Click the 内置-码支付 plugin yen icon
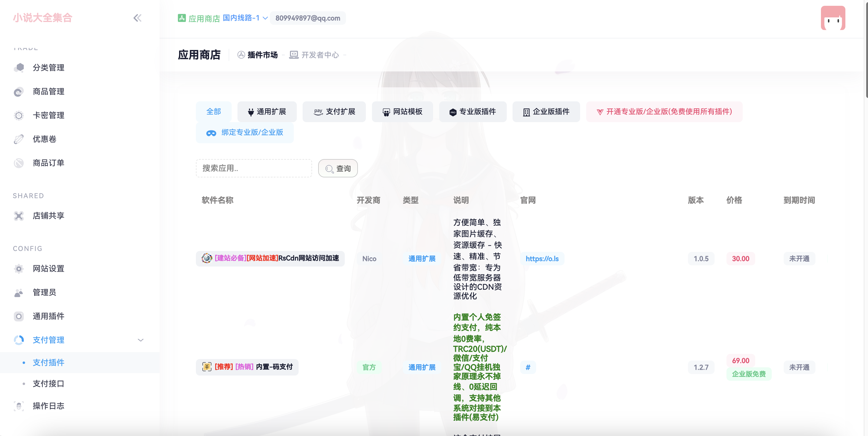868x436 pixels. tap(207, 367)
